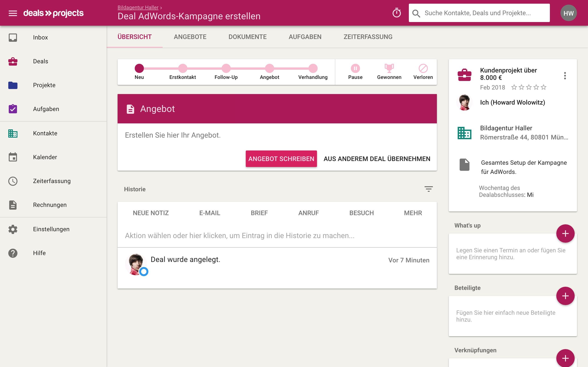Image resolution: width=588 pixels, height=367 pixels.
Task: Open Kontakte in the sidebar
Action: pos(45,133)
